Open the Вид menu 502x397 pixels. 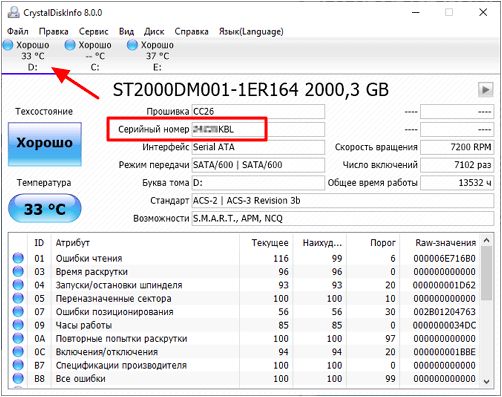[x=126, y=32]
